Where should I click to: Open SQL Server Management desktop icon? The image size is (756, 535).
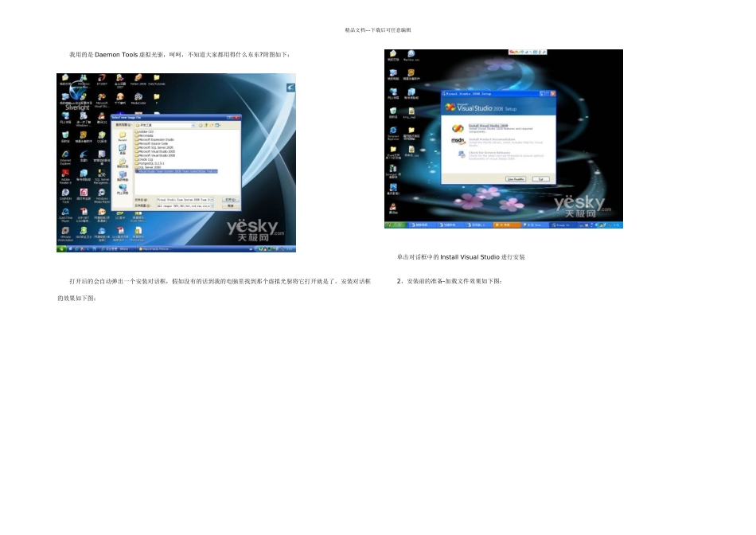click(x=102, y=176)
